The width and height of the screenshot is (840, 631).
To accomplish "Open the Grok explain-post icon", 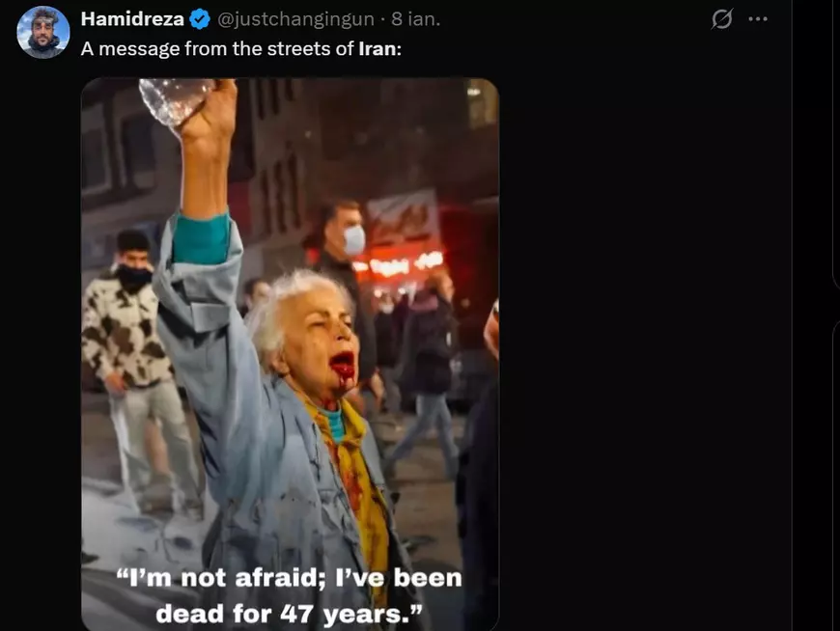I will tap(721, 19).
